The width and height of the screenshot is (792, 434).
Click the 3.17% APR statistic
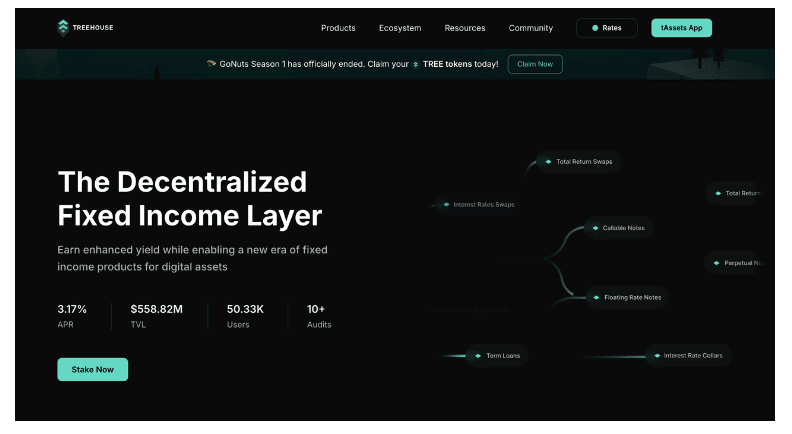coord(72,316)
